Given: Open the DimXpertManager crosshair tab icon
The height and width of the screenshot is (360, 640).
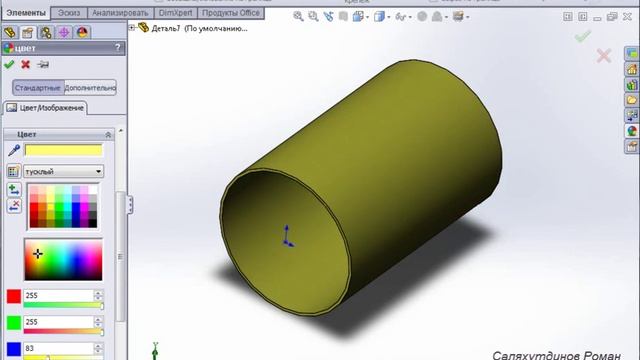Looking at the screenshot, I should coord(64,33).
